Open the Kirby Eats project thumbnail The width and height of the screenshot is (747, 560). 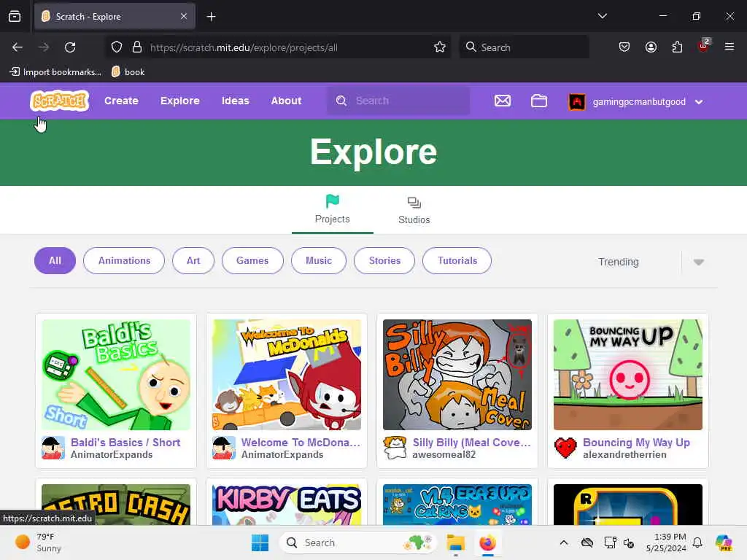tap(286, 505)
